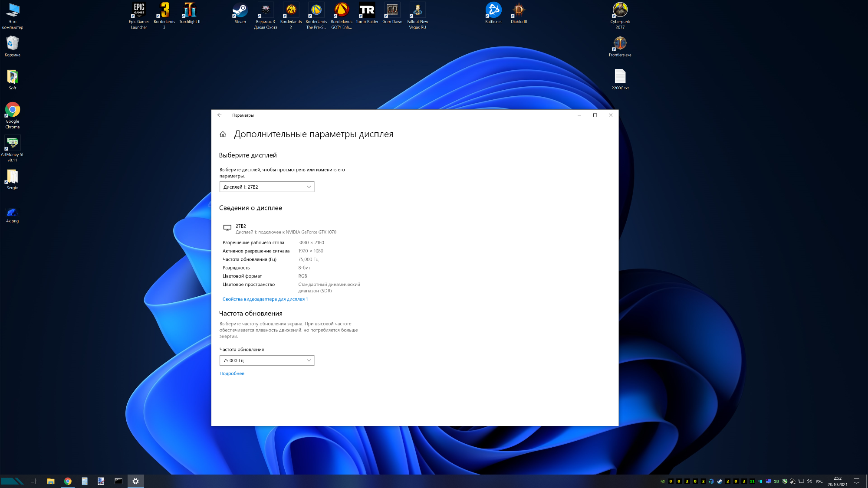The width and height of the screenshot is (868, 488).
Task: Click Settings gear in taskbar
Action: [135, 481]
